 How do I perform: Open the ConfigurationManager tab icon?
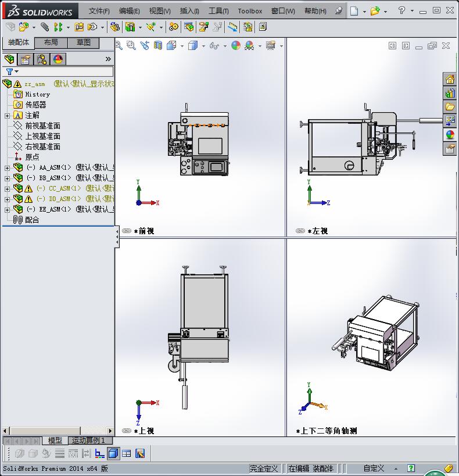(x=42, y=59)
